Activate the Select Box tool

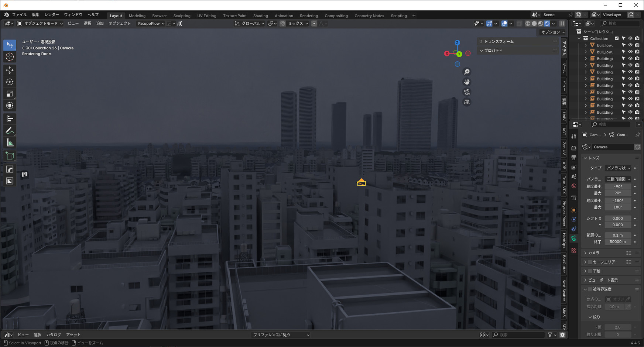coord(10,45)
